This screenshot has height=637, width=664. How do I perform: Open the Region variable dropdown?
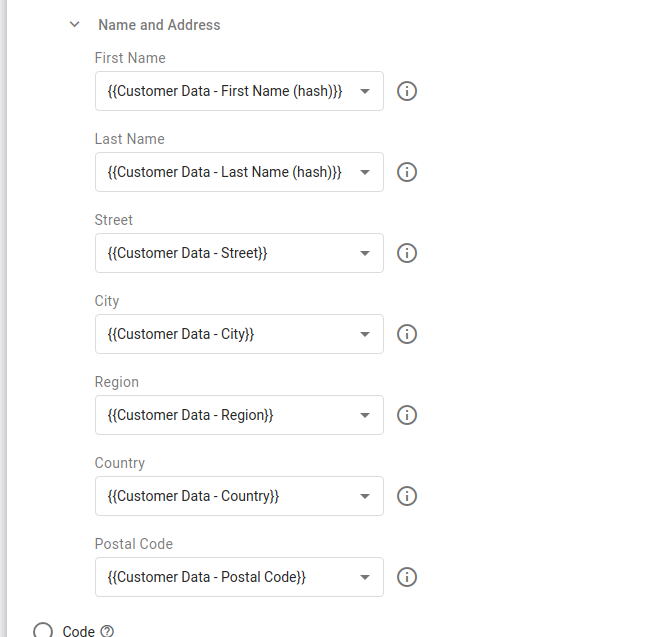365,415
